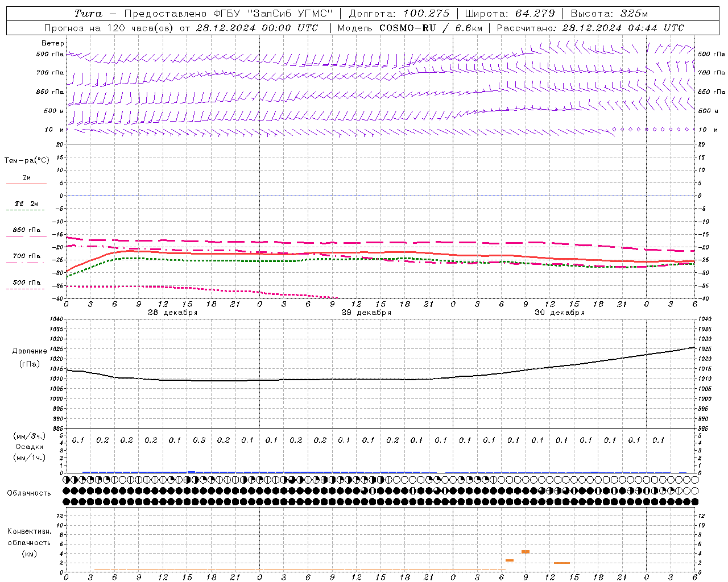Click the "29 декабря" date label
The image size is (728, 582).
point(366,313)
